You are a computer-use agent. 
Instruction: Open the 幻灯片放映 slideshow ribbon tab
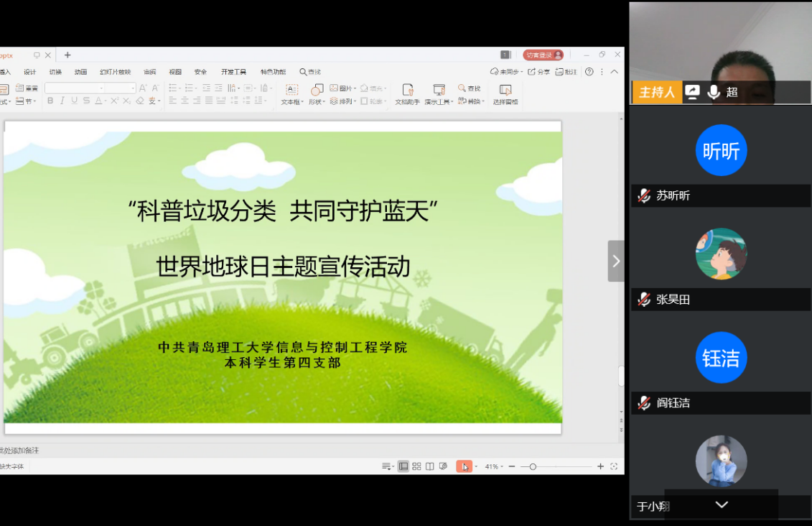(115, 72)
